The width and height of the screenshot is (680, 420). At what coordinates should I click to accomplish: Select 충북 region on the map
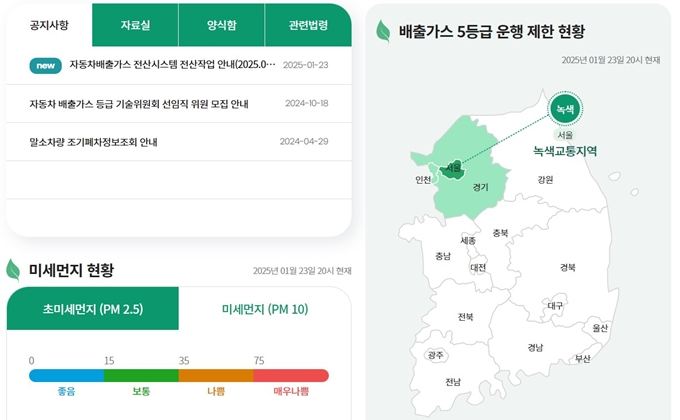500,233
